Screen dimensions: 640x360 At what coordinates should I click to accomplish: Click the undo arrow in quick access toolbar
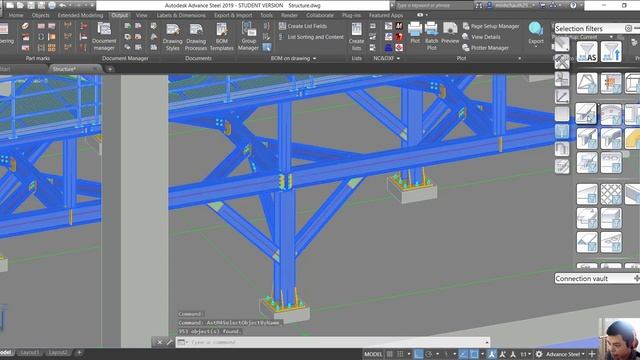[x=63, y=5]
